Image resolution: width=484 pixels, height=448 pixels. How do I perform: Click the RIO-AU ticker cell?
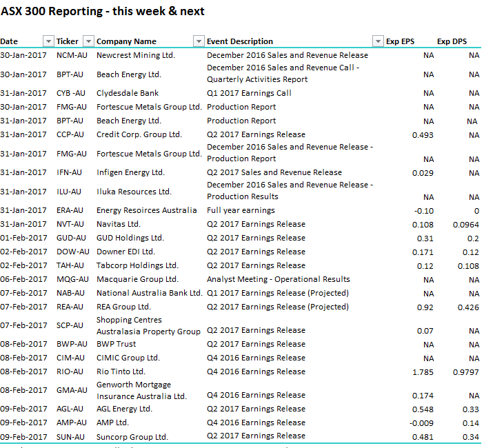click(x=70, y=371)
